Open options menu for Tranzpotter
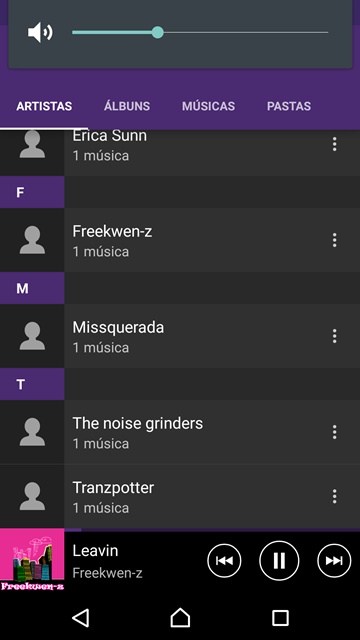The height and width of the screenshot is (640, 360). coord(334,496)
